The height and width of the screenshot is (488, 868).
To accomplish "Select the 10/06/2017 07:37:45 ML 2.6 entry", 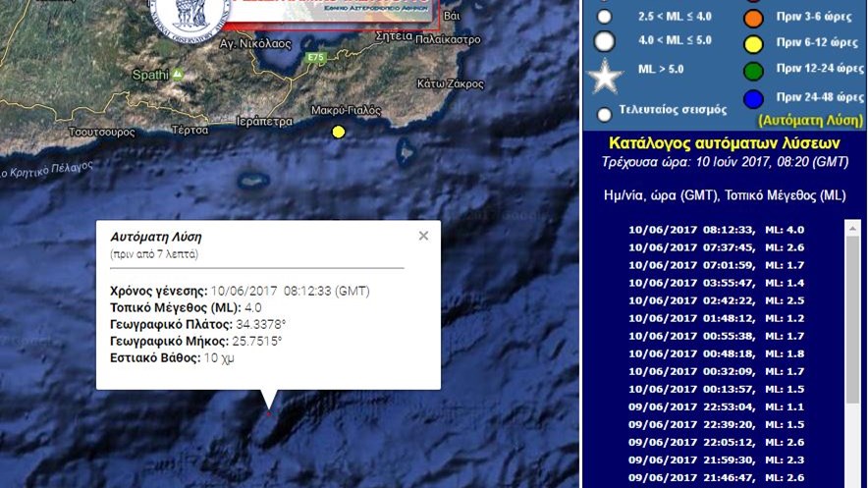I will tap(717, 247).
